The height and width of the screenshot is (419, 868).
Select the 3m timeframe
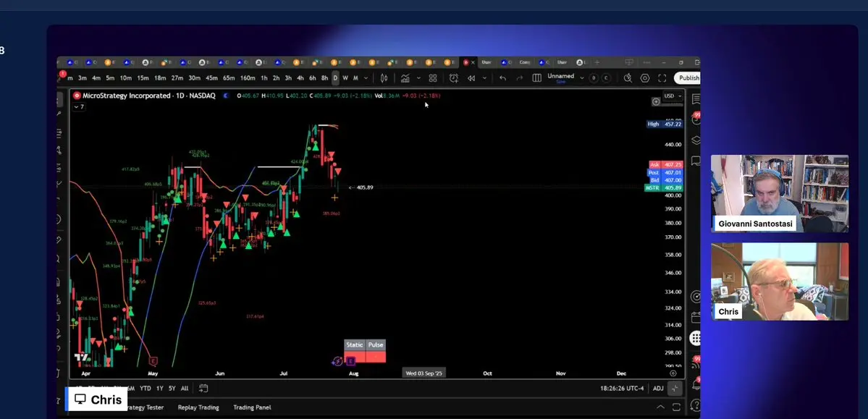tap(82, 78)
